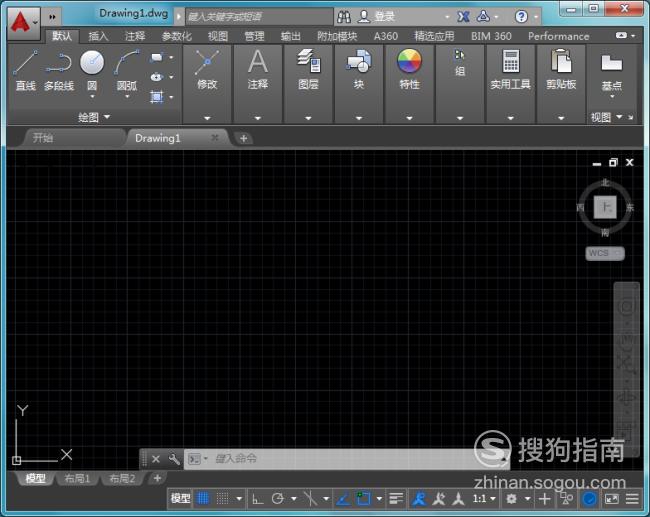650x517 pixels.
Task: Click the hatch draw tool icon
Action: click(156, 97)
